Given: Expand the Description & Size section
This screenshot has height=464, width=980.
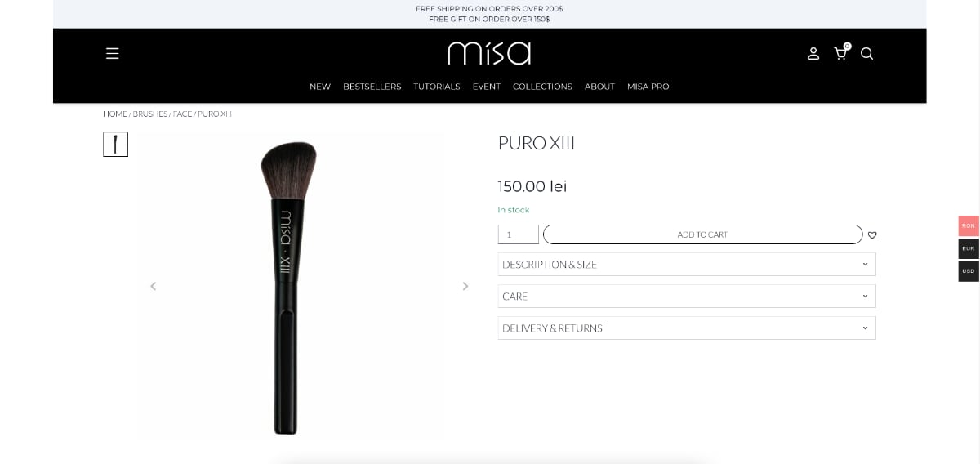Looking at the screenshot, I should tap(687, 264).
